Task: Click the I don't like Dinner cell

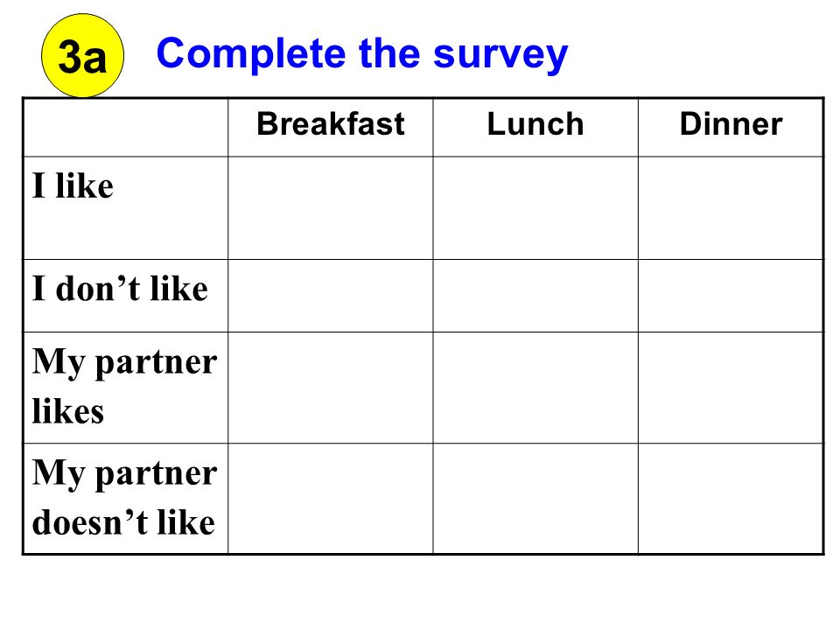Action: pos(731,297)
